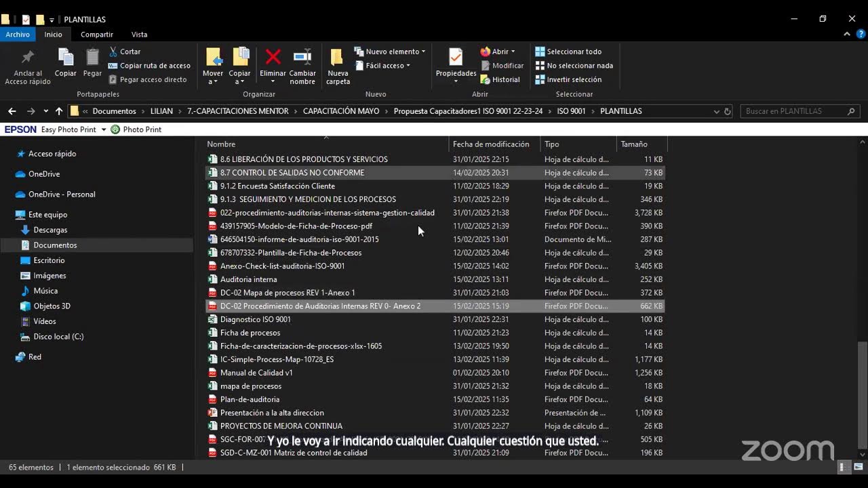Image resolution: width=868 pixels, height=488 pixels.
Task: Click the Back navigation arrow
Action: tap(12, 111)
